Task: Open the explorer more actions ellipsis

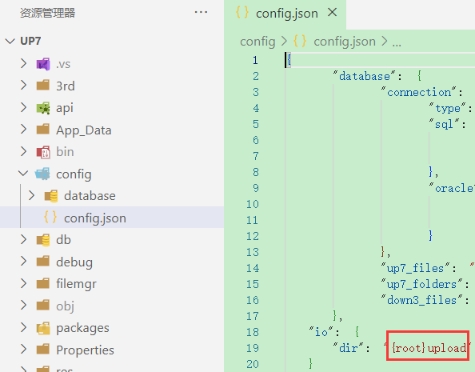Action: [201, 12]
